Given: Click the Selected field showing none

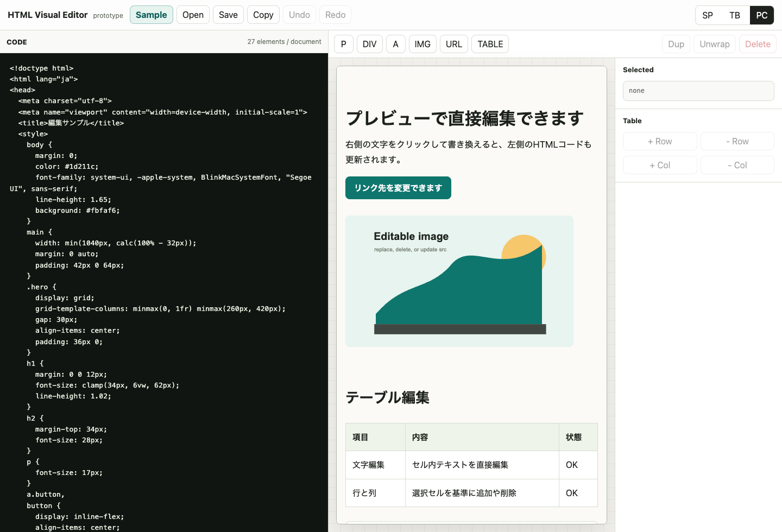Looking at the screenshot, I should coord(698,91).
